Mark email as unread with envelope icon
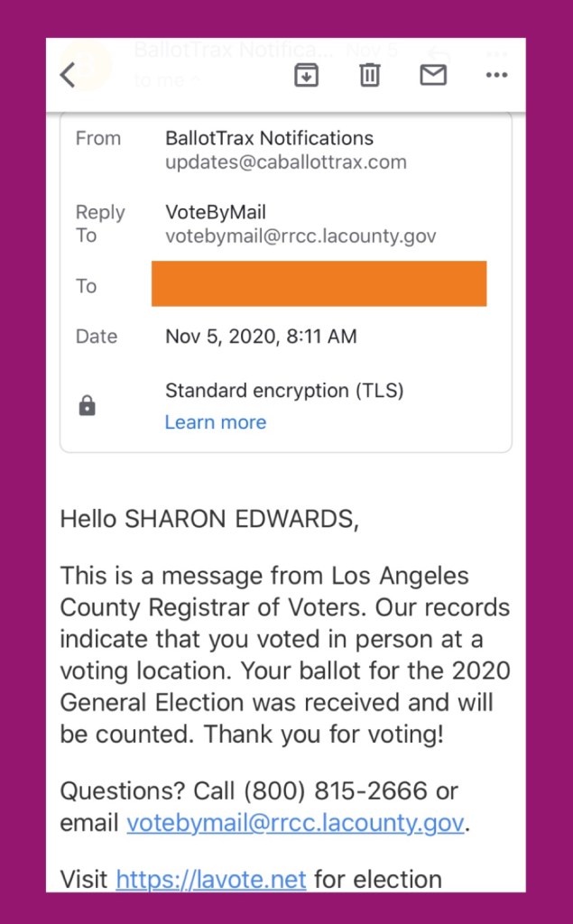Viewport: 573px width, 924px height. (433, 75)
